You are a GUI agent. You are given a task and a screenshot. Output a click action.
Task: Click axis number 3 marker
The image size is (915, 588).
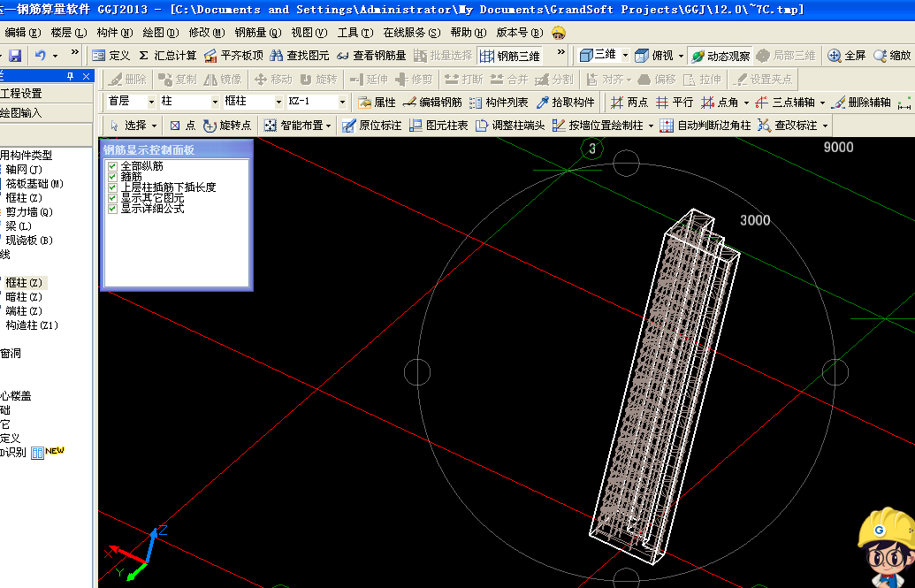(592, 149)
